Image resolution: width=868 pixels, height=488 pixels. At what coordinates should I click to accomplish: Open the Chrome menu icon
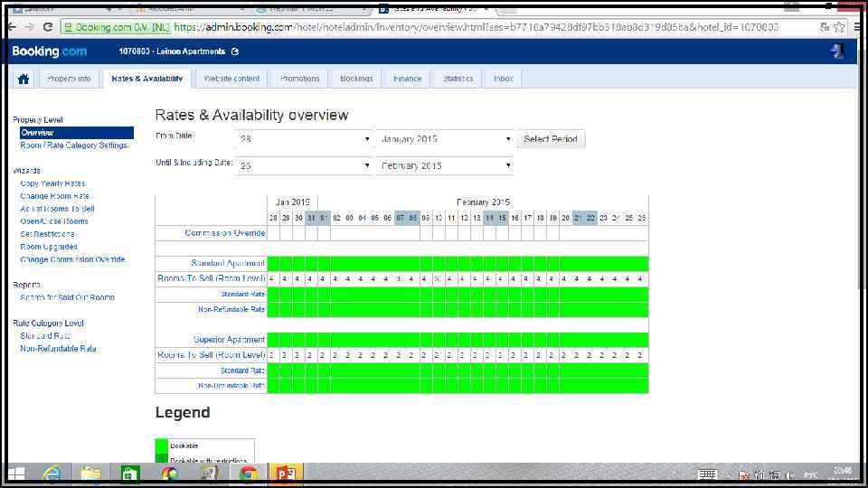point(856,27)
